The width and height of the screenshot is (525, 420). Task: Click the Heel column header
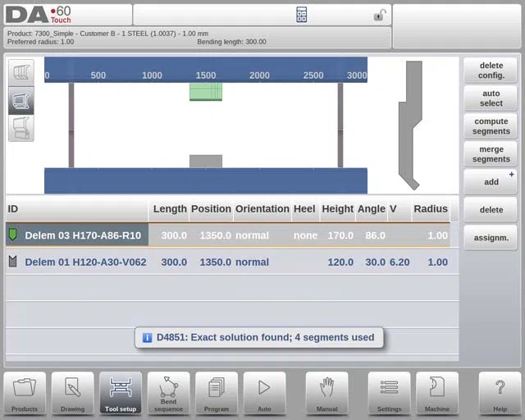click(304, 208)
